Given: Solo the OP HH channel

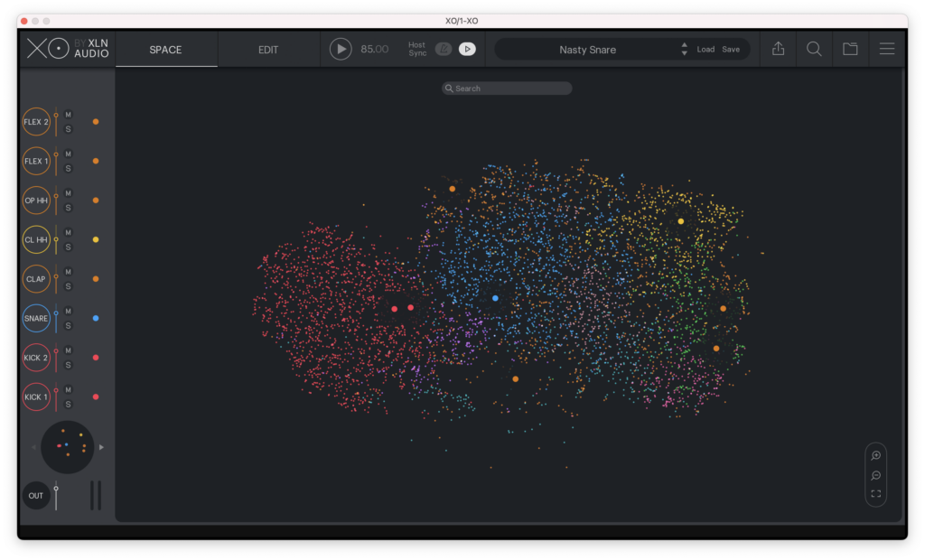Looking at the screenshot, I should point(68,208).
